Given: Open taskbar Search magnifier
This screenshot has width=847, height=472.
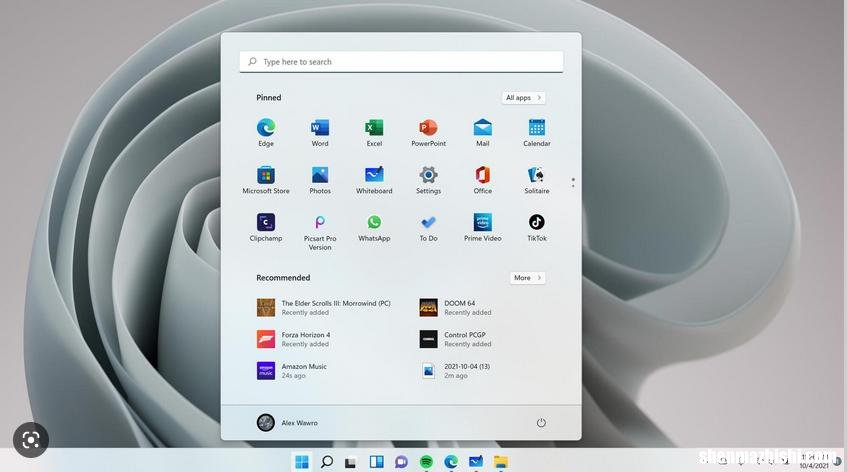Looking at the screenshot, I should 326,462.
